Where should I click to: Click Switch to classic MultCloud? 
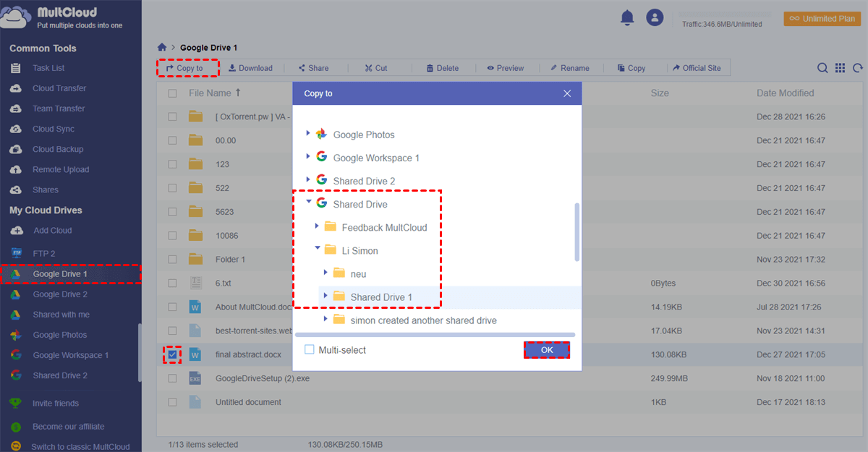(x=81, y=447)
